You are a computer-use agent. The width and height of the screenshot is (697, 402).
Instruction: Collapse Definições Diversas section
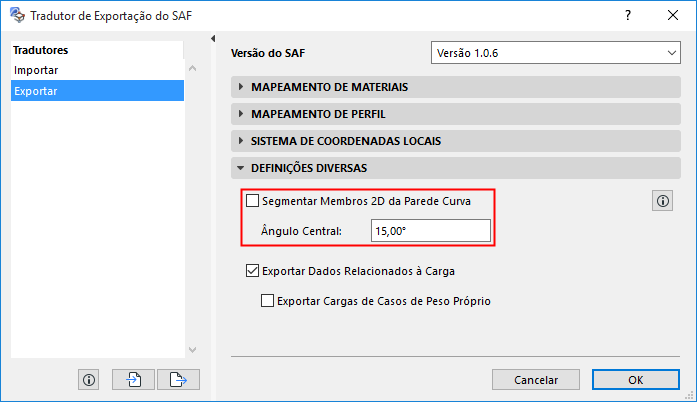click(456, 168)
